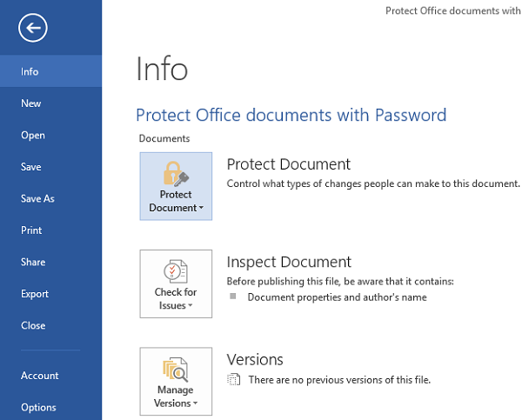Expand the Manage Versions dropdown arrow
Image resolution: width=522 pixels, height=420 pixels.
(196, 403)
